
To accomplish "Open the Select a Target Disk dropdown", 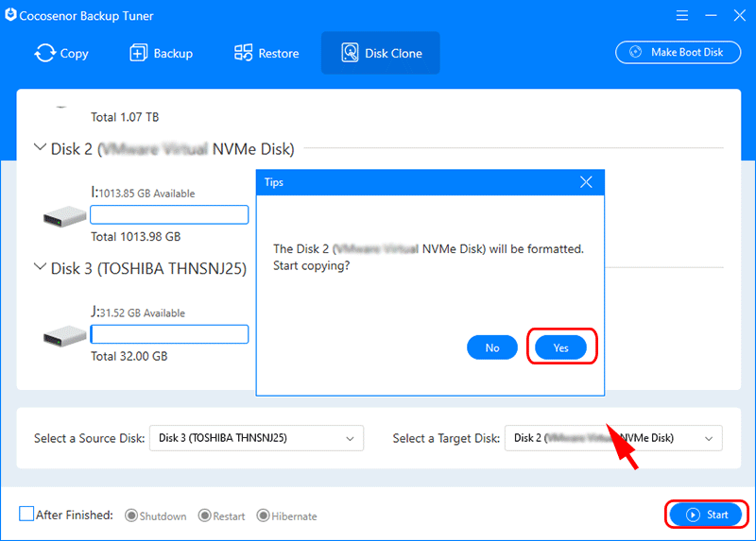I will 613,438.
